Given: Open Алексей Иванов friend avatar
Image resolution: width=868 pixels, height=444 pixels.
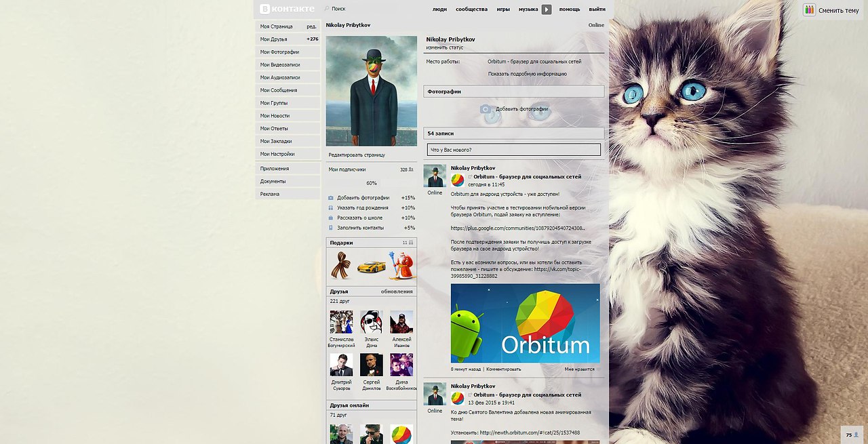Looking at the screenshot, I should point(401,322).
